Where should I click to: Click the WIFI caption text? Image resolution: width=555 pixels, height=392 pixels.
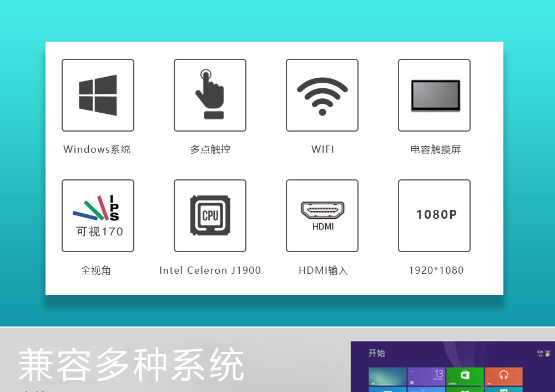[x=322, y=149]
